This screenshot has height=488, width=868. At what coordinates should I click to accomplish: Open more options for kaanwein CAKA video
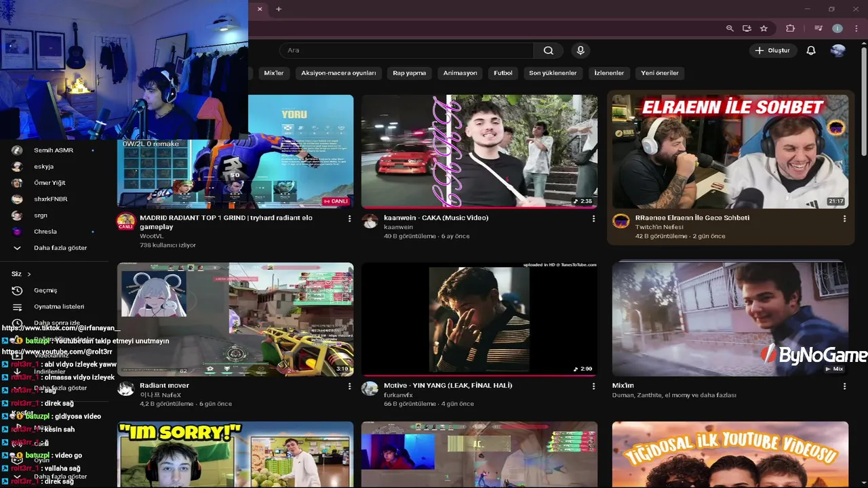coord(593,219)
